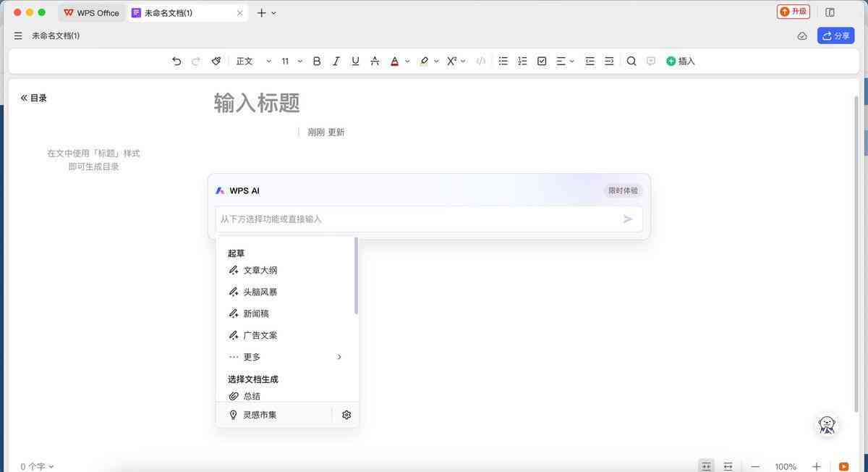Expand new tab options arrow

pyautogui.click(x=273, y=12)
